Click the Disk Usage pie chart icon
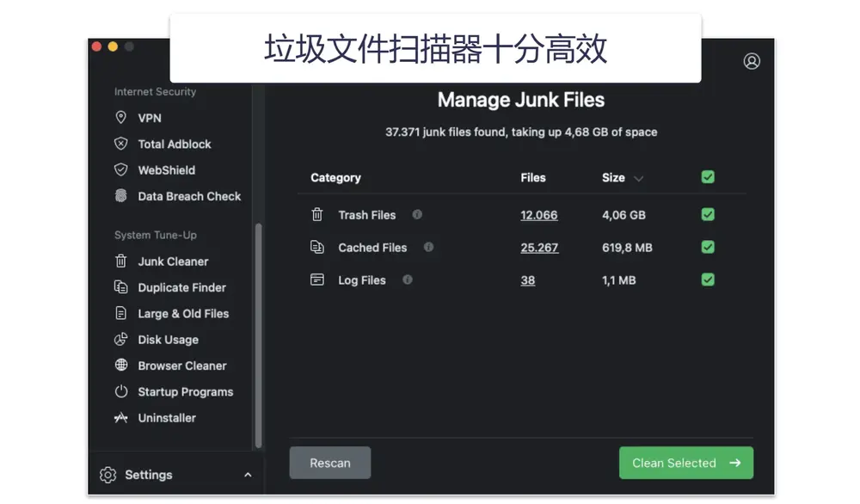 (120, 339)
